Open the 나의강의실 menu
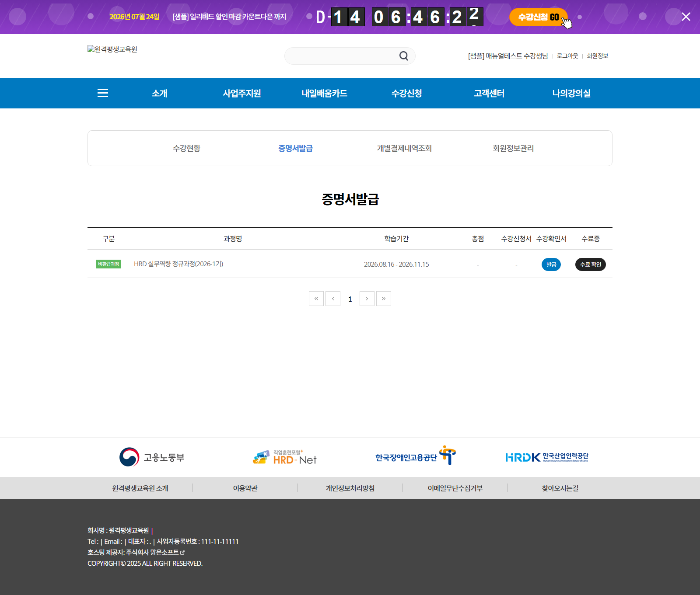The image size is (700, 595). (571, 93)
